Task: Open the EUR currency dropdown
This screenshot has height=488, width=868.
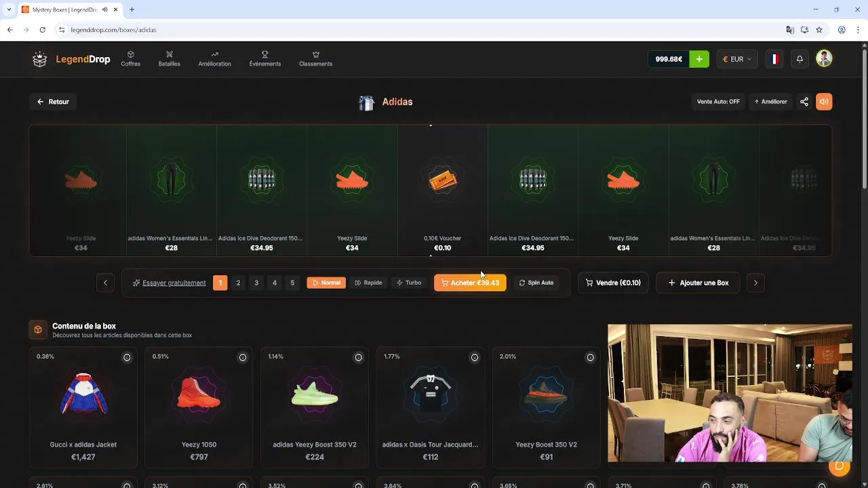Action: pos(737,59)
